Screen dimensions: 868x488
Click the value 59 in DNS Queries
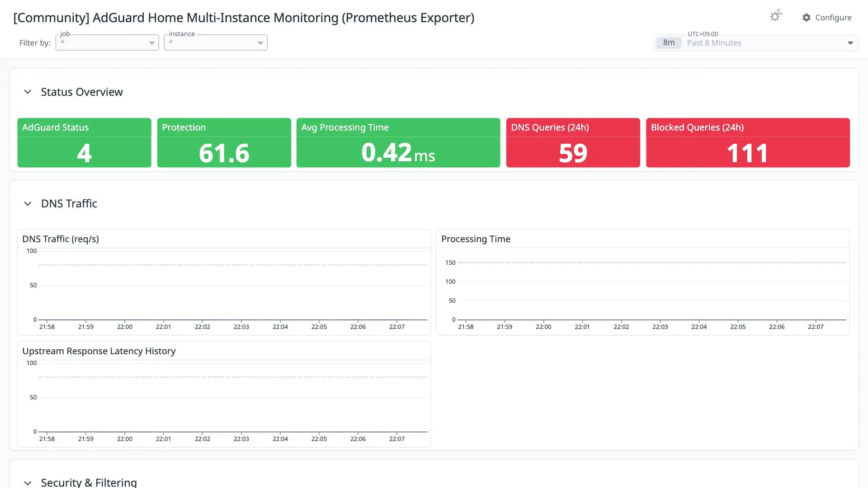573,153
